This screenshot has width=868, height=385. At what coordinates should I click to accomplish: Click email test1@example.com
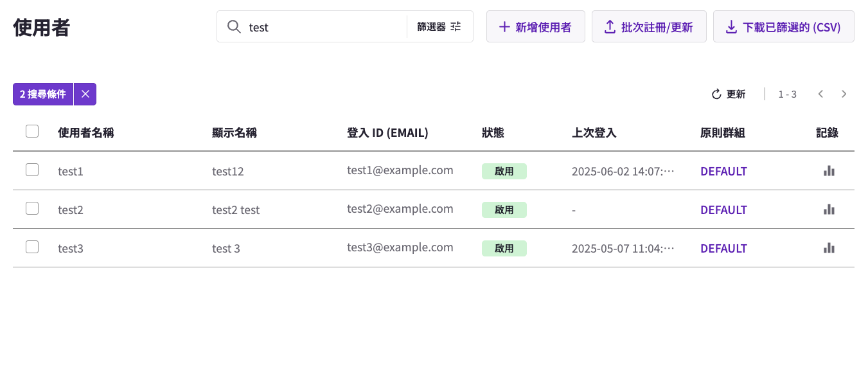[x=400, y=170]
